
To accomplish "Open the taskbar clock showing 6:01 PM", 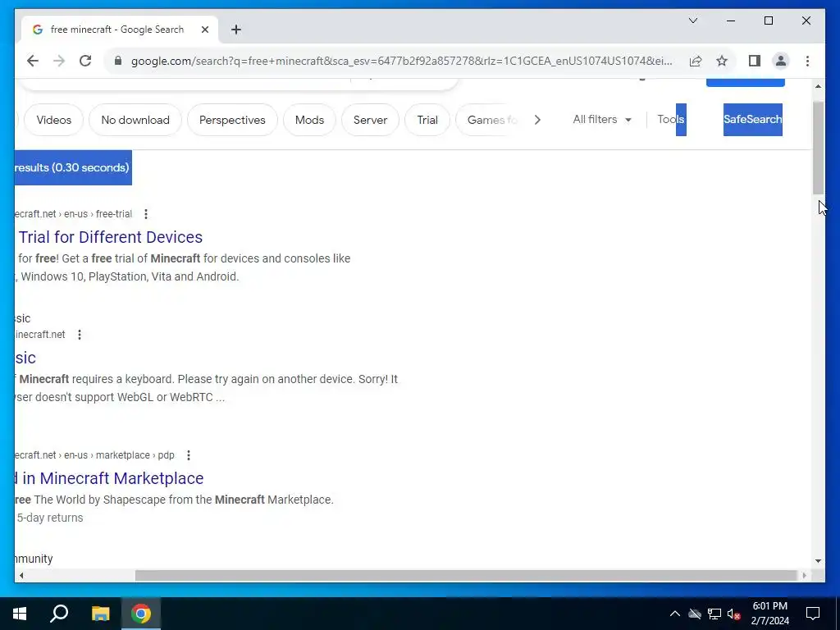I will pos(769,614).
